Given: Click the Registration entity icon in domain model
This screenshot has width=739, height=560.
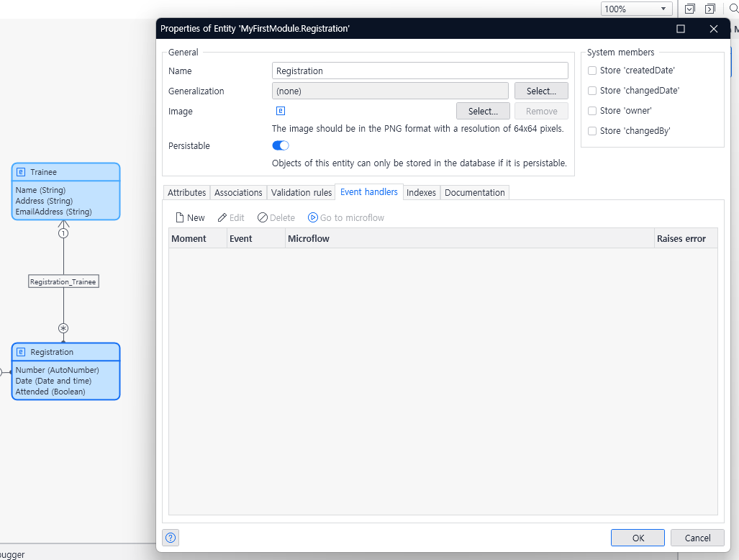Looking at the screenshot, I should coord(21,352).
